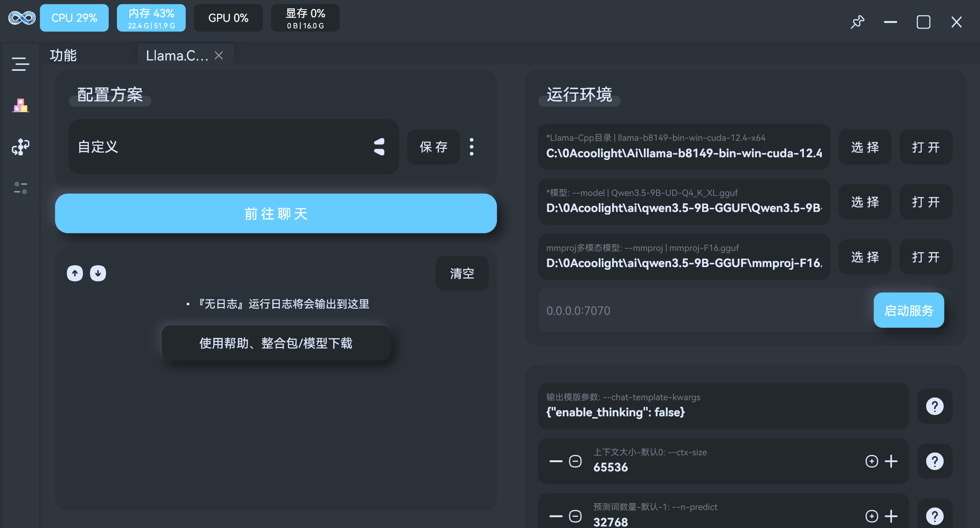Click the 配置方案 heading
The image size is (980, 528).
point(110,95)
